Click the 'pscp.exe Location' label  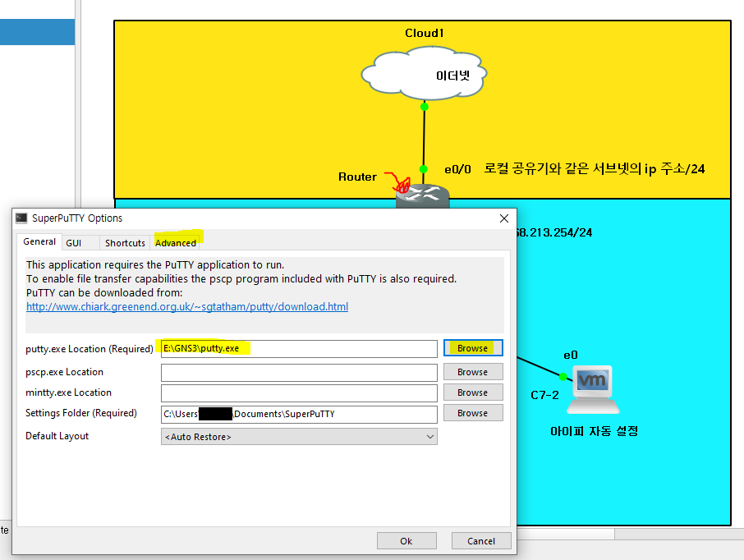tap(65, 372)
